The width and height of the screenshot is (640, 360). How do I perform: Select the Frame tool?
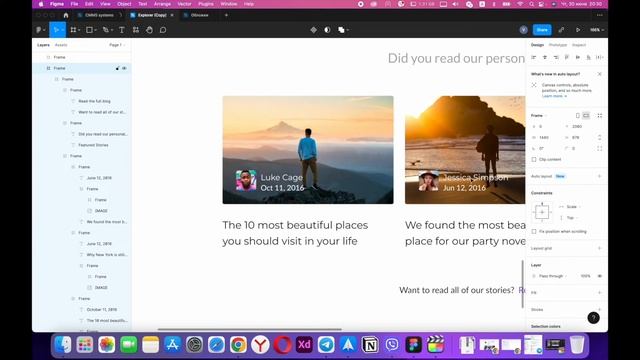73,30
